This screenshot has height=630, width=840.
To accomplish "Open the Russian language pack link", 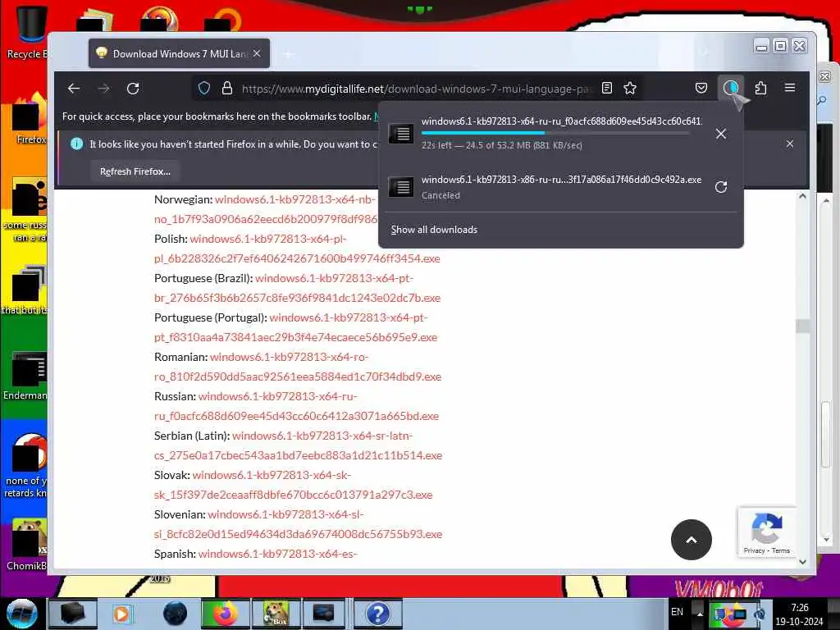I will (296, 406).
